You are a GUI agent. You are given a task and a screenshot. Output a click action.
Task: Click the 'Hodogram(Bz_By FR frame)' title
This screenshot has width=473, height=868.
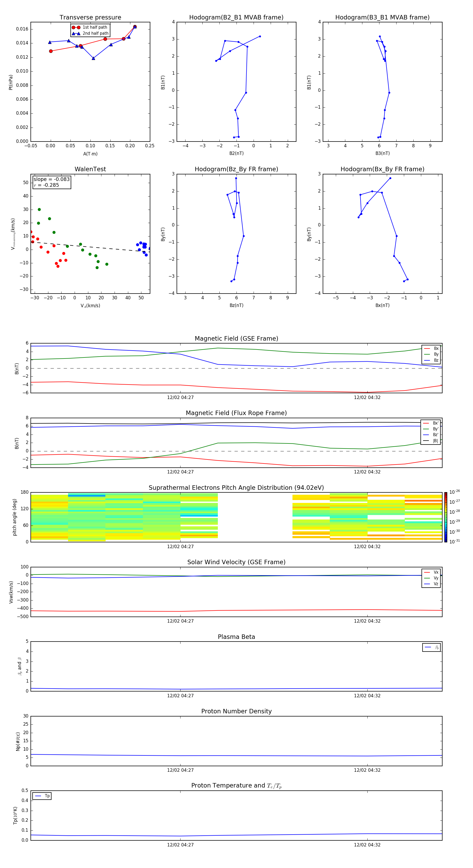click(236, 169)
